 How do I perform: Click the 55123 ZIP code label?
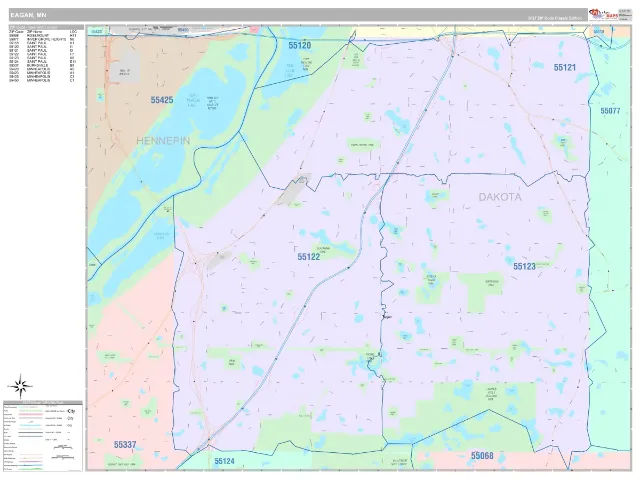tap(524, 267)
